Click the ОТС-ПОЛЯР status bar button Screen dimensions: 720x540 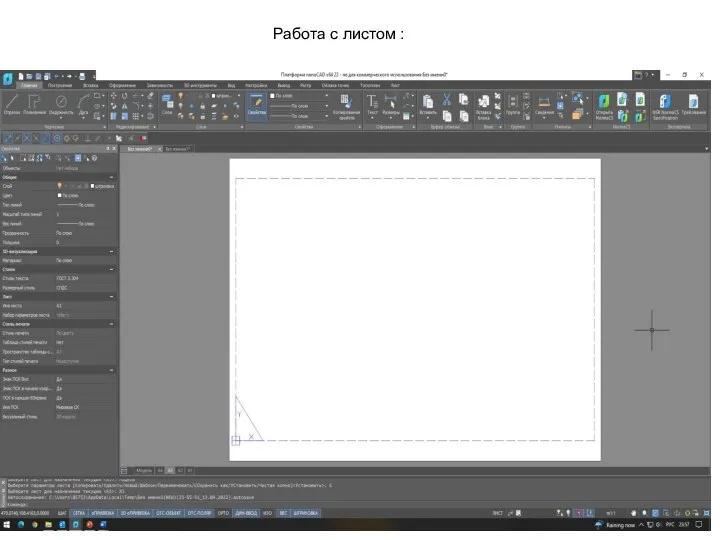click(x=199, y=513)
